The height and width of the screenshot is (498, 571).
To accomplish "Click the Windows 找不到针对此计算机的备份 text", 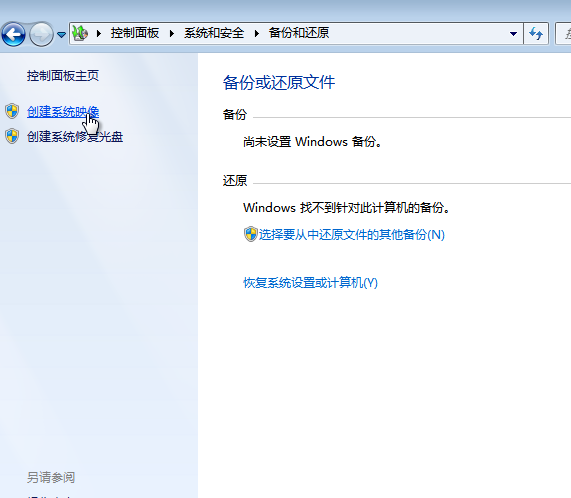I will click(347, 208).
